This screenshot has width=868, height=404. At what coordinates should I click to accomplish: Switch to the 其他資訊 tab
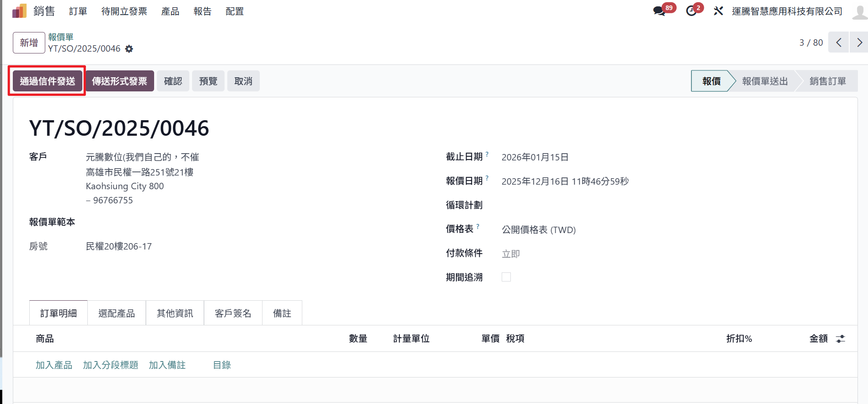tap(175, 313)
